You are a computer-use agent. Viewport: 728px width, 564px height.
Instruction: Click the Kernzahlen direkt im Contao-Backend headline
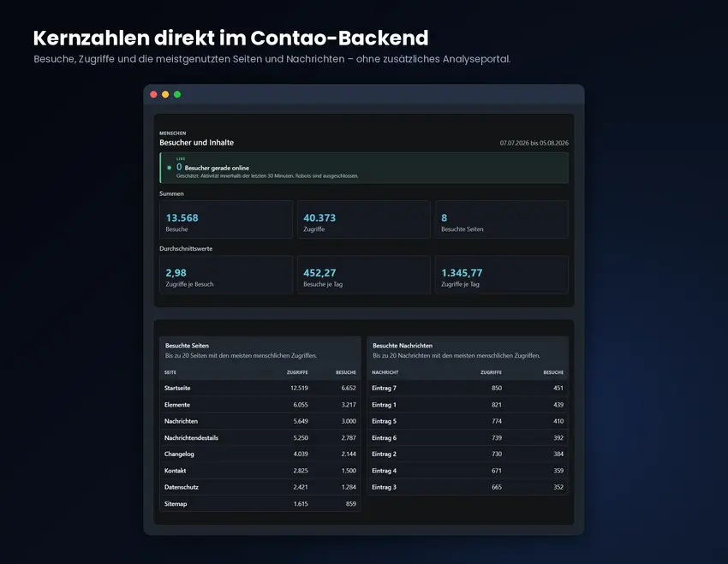point(230,38)
